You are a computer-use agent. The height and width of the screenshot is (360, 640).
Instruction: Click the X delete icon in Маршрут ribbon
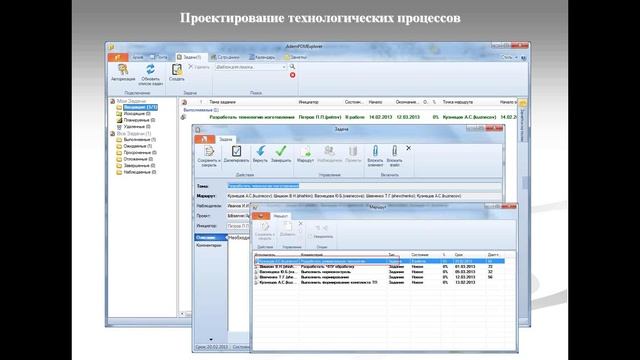click(x=300, y=224)
